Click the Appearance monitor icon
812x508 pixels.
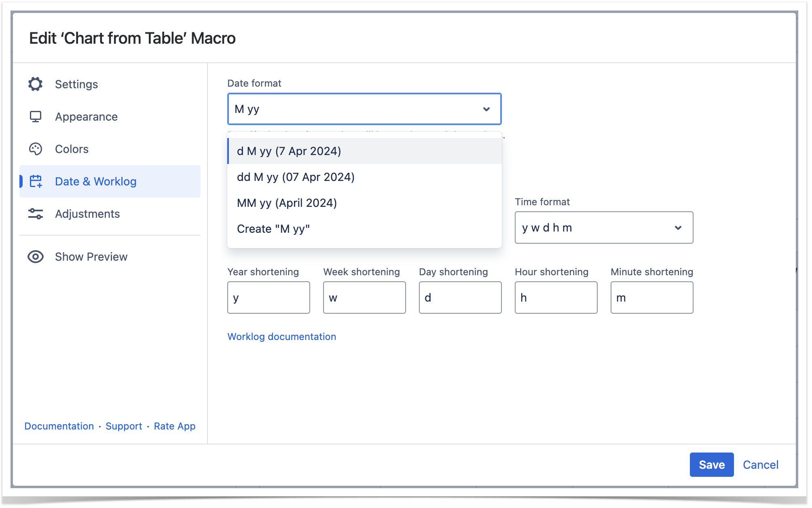36,117
